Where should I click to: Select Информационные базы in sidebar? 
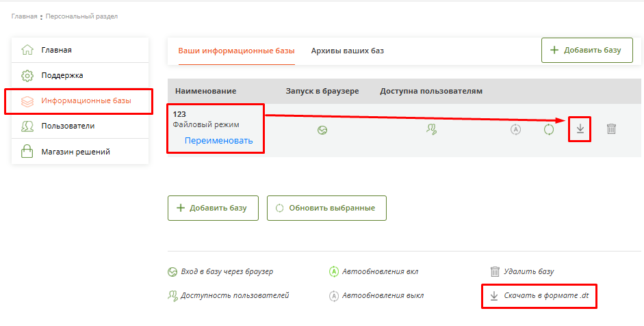click(86, 101)
